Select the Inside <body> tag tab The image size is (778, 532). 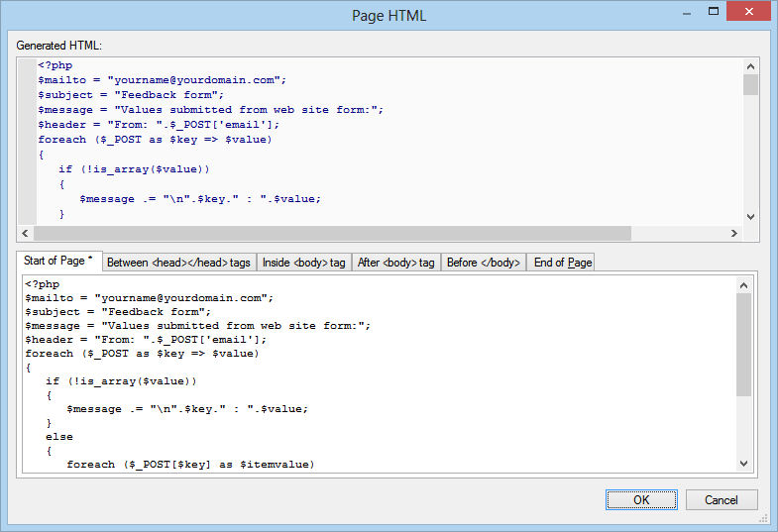[304, 263]
